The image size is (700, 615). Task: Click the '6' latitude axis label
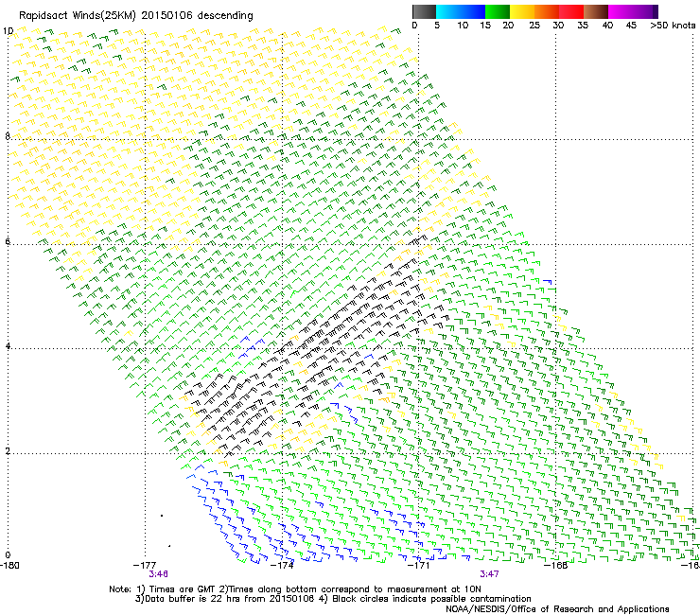click(8, 241)
